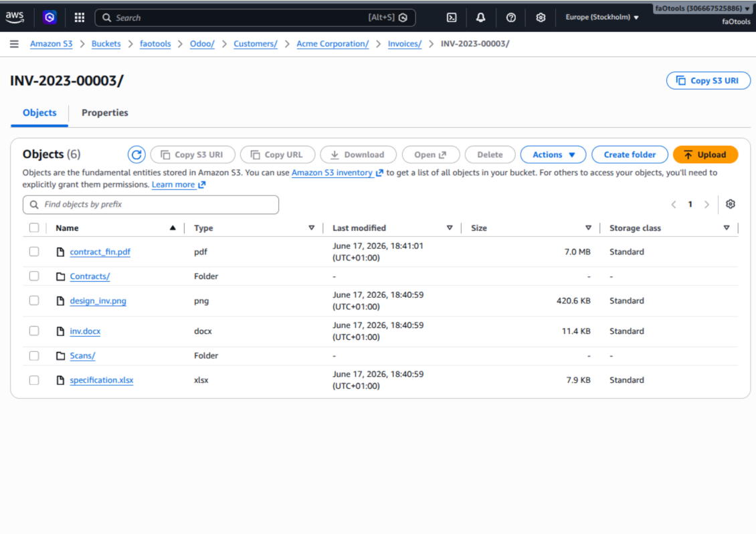Sort by Name column arrow

click(x=173, y=228)
